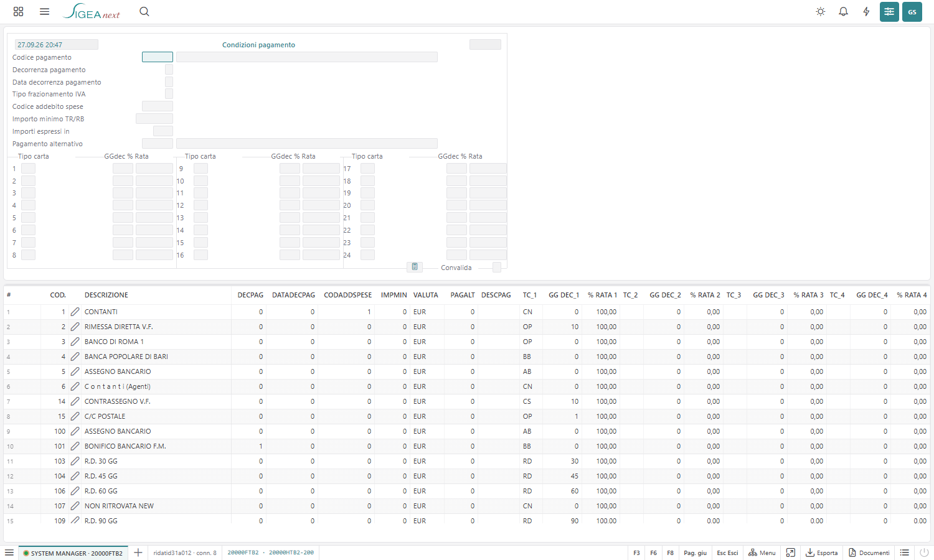Click the Esc Esci button
The height and width of the screenshot is (560, 934).
pyautogui.click(x=727, y=553)
